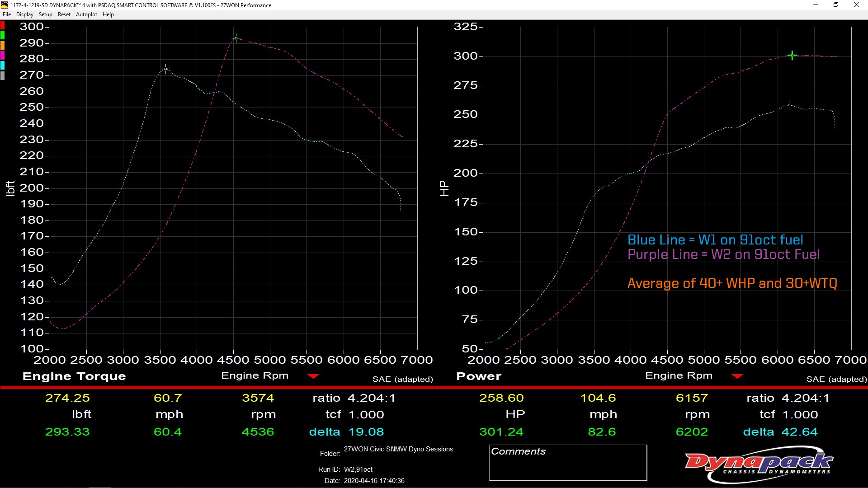Open the Display menu

point(25,14)
